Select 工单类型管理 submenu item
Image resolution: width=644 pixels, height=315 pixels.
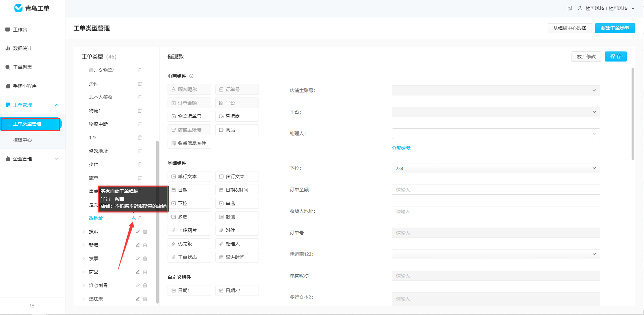(x=31, y=124)
